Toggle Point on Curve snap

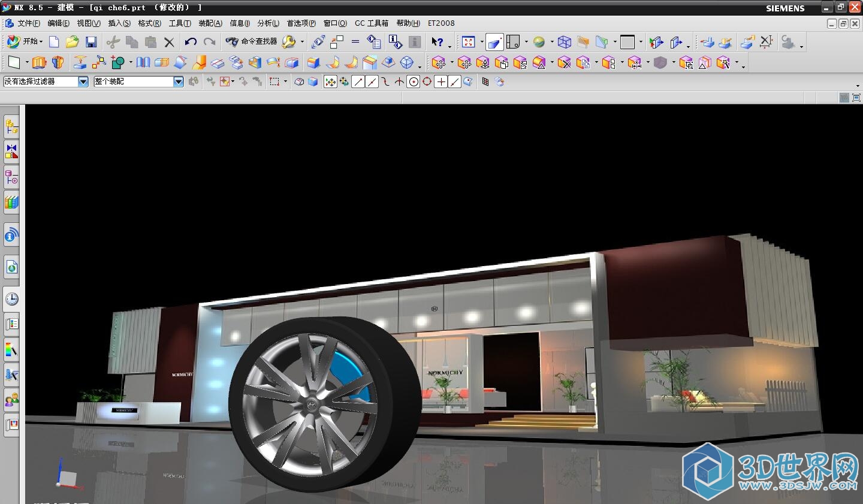(454, 82)
